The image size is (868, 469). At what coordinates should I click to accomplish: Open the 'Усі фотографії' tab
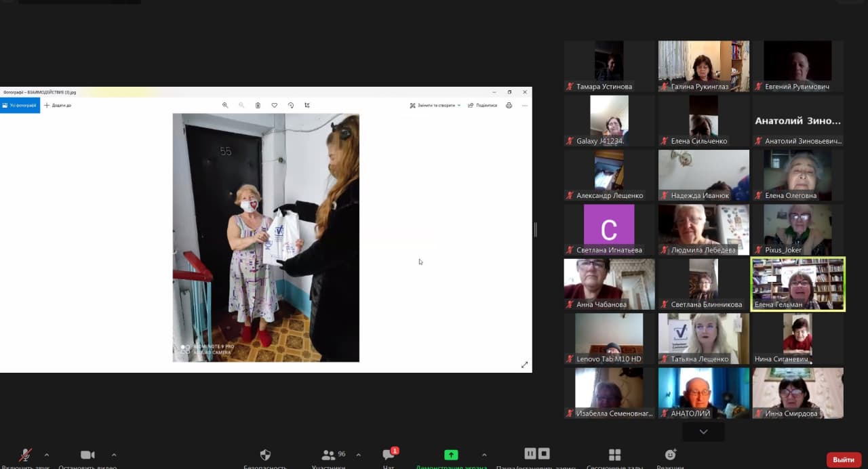[x=20, y=105]
